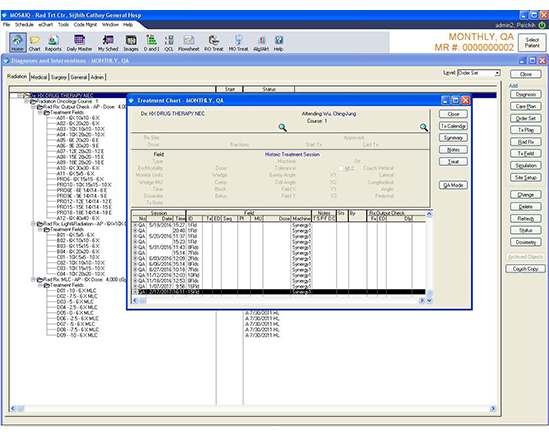
Task: Click the green power icon by admin2
Action: click(x=542, y=25)
